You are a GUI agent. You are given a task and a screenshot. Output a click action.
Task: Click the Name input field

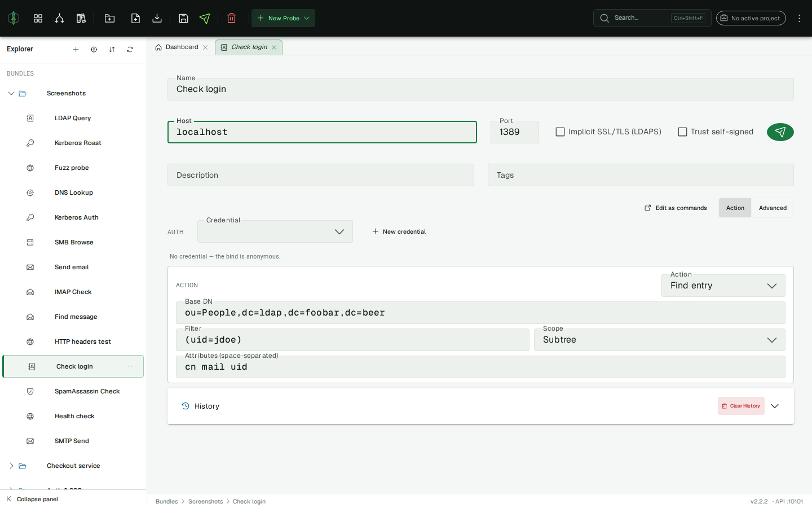480,89
